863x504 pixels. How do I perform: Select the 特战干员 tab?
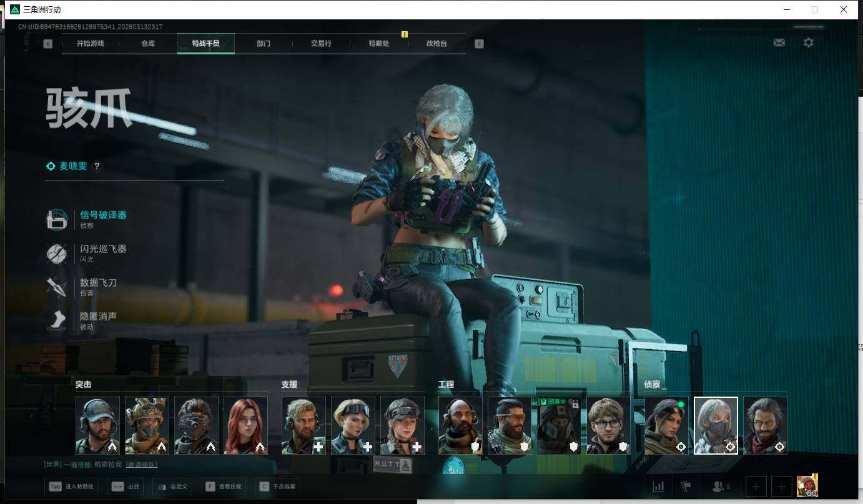[x=206, y=44]
